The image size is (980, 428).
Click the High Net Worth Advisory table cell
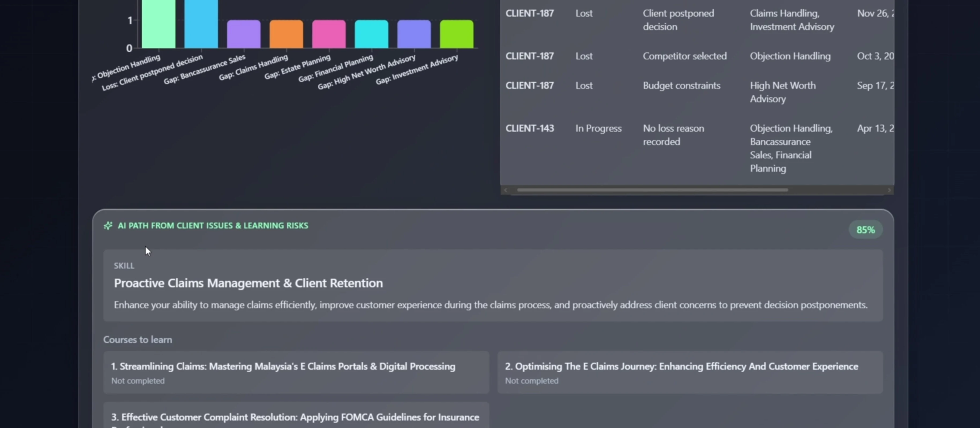[783, 92]
